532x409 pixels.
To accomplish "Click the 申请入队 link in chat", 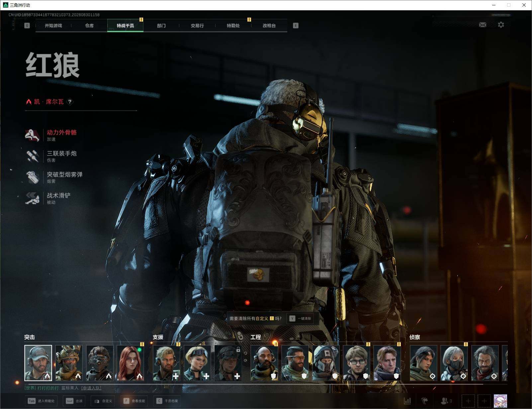I will click(x=91, y=388).
